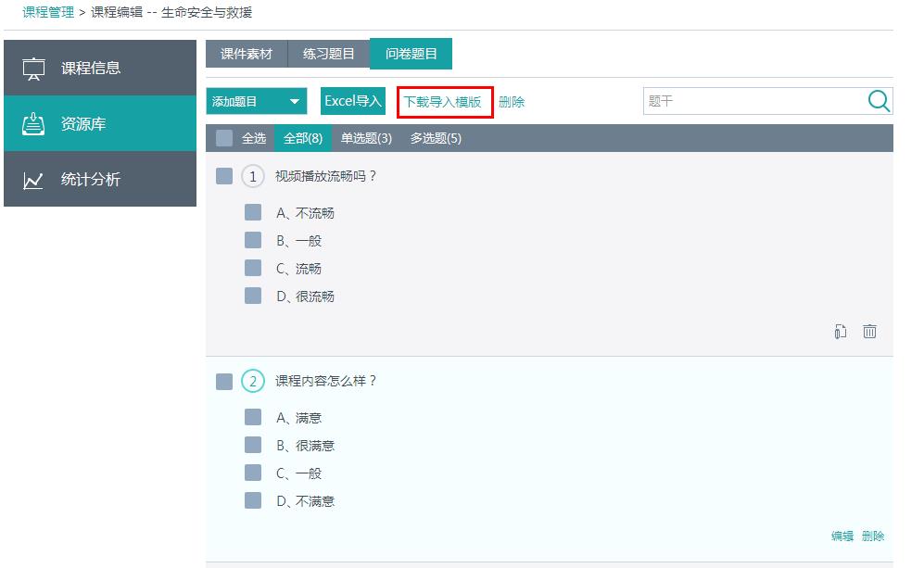The image size is (924, 568).
Task: Click the circled number 2 question badge
Action: click(x=252, y=381)
